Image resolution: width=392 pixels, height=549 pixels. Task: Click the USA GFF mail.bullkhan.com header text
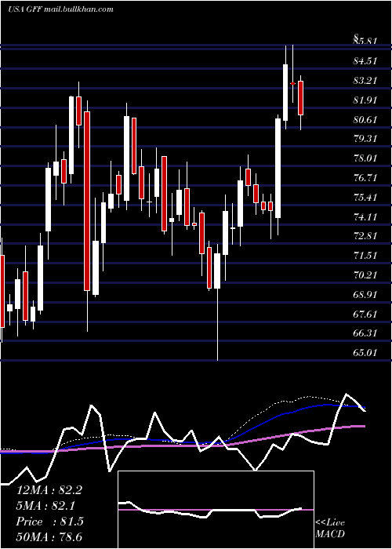pos(60,9)
